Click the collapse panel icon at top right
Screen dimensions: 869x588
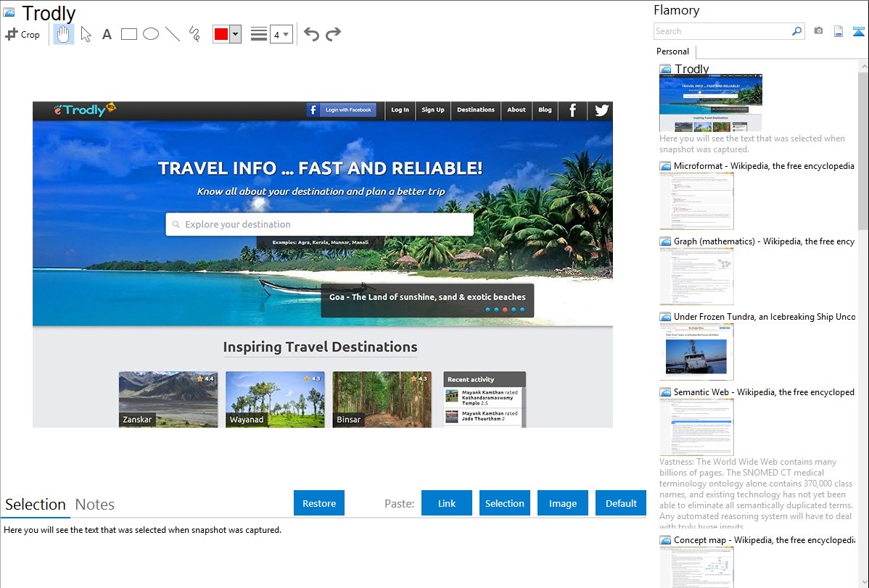(858, 31)
